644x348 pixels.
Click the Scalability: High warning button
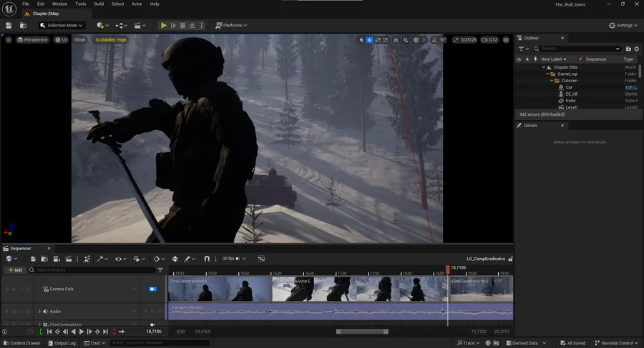tap(110, 40)
